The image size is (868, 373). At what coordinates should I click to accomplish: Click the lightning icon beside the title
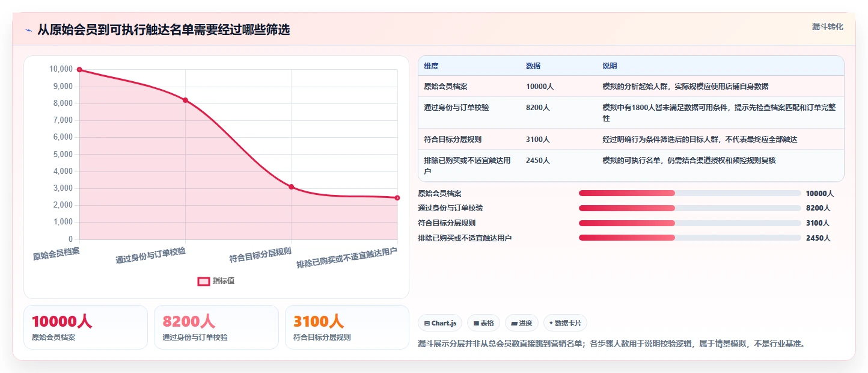click(28, 30)
